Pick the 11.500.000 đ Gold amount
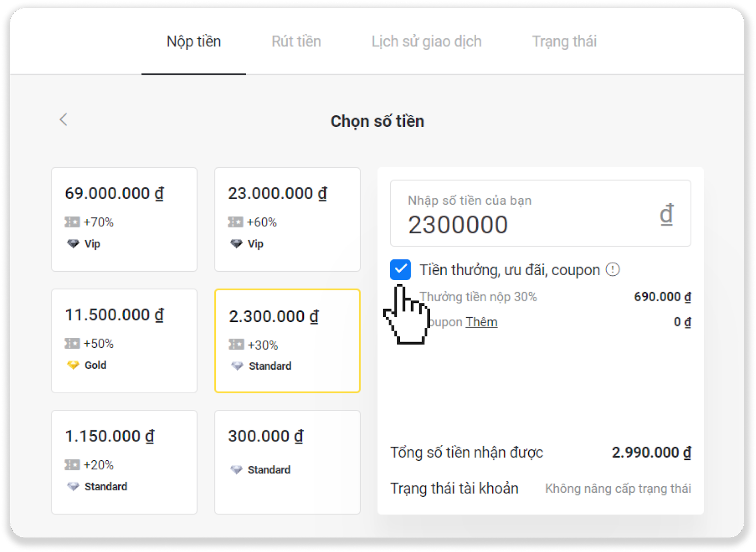756x552 pixels. tap(124, 340)
